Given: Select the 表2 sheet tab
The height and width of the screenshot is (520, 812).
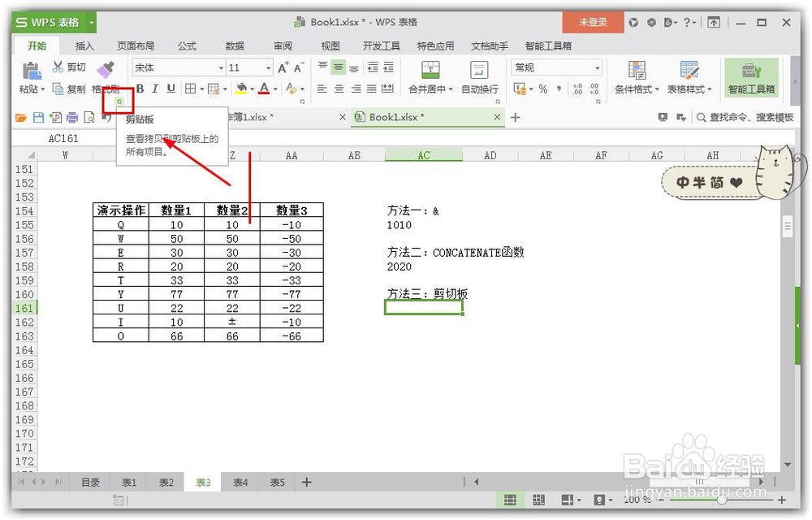Looking at the screenshot, I should pos(166,482).
